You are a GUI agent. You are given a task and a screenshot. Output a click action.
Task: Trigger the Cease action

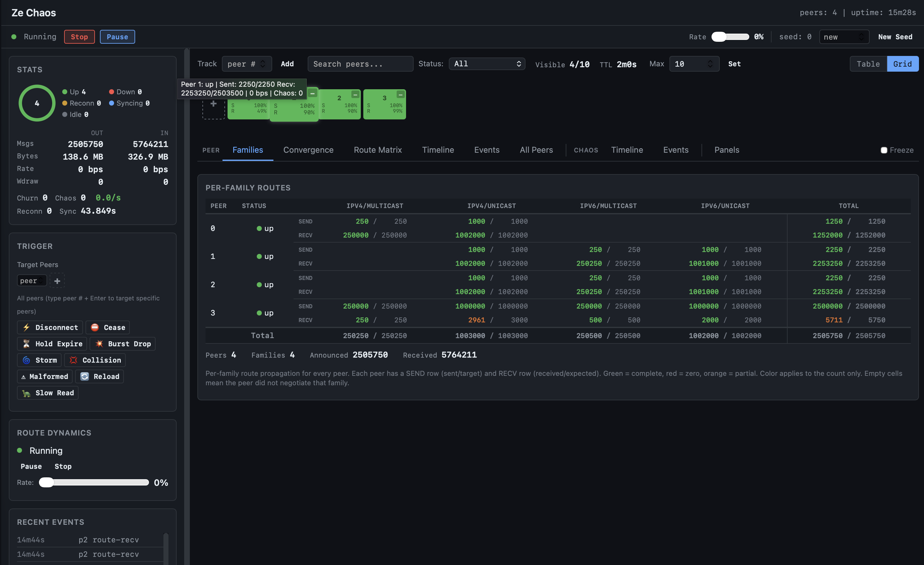pos(107,327)
